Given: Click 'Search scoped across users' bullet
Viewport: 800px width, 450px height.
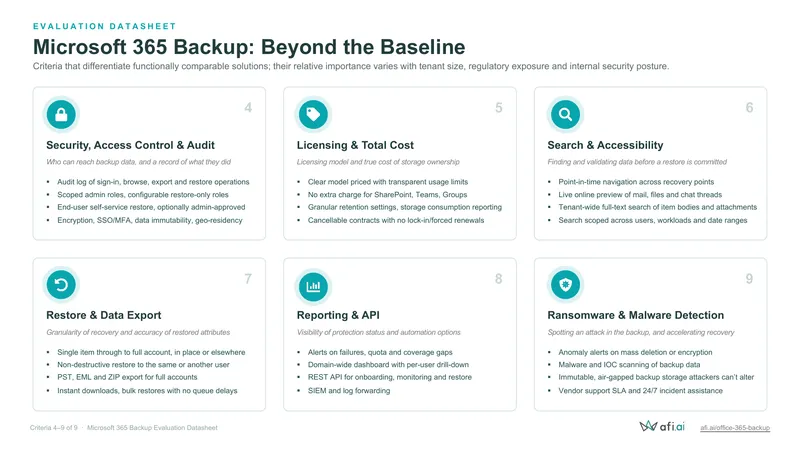Looking at the screenshot, I should [x=653, y=220].
